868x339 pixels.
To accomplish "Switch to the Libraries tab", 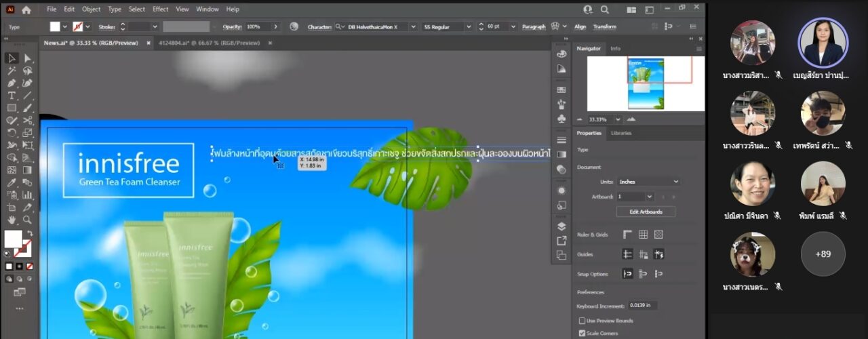I will (620, 133).
